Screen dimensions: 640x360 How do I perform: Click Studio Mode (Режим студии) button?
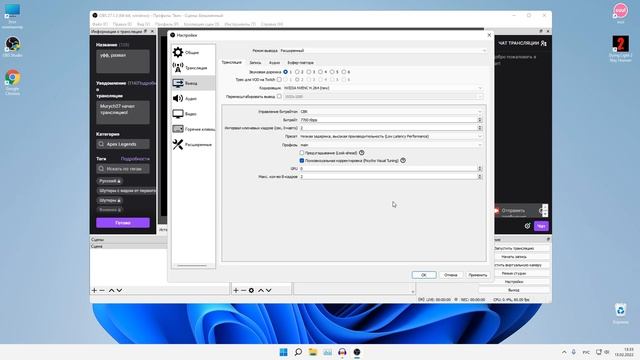pyautogui.click(x=514, y=273)
